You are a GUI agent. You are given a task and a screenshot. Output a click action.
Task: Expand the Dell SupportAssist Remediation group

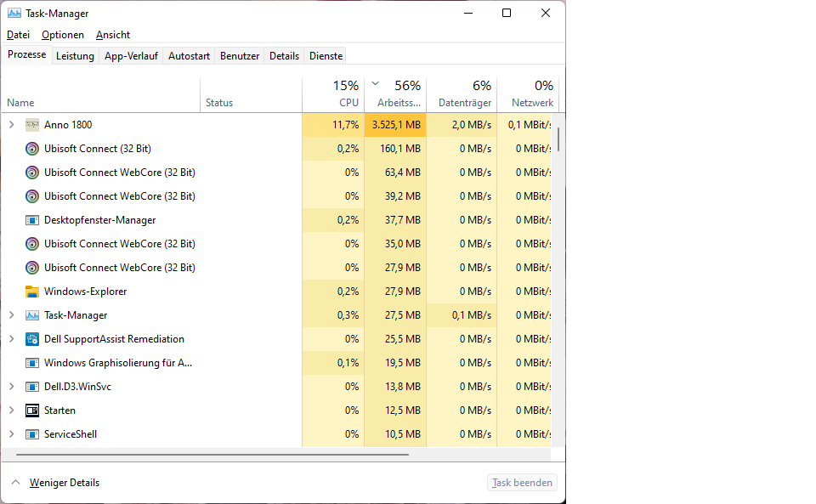click(x=11, y=339)
